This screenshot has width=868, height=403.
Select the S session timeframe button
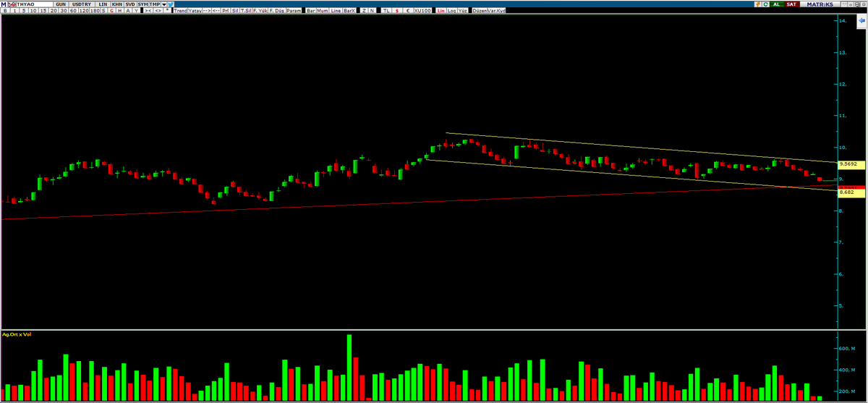(x=103, y=11)
